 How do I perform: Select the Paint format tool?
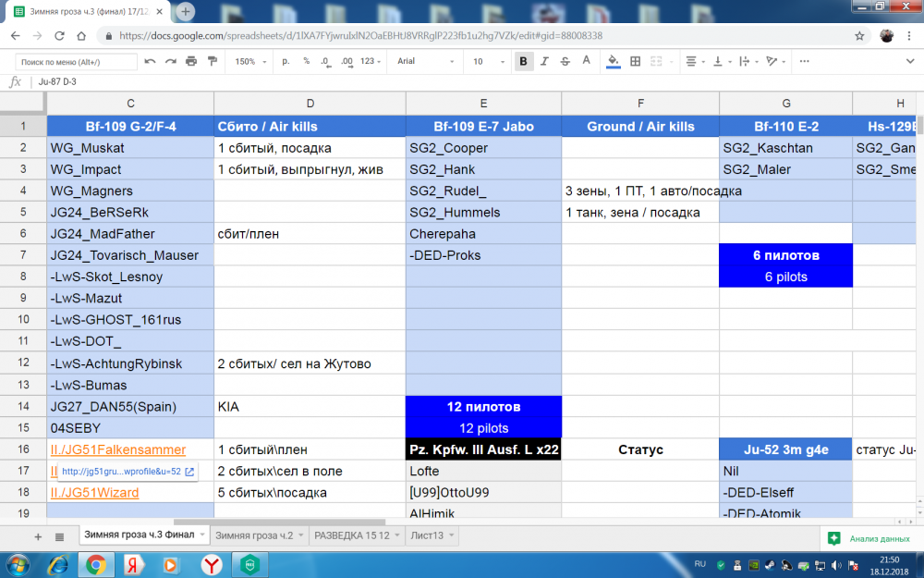point(211,60)
